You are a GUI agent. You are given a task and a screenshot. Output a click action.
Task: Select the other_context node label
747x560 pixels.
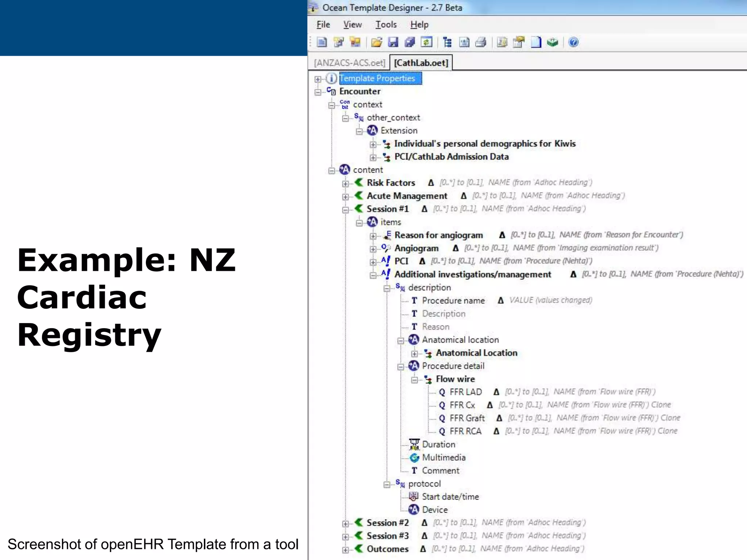click(x=393, y=117)
